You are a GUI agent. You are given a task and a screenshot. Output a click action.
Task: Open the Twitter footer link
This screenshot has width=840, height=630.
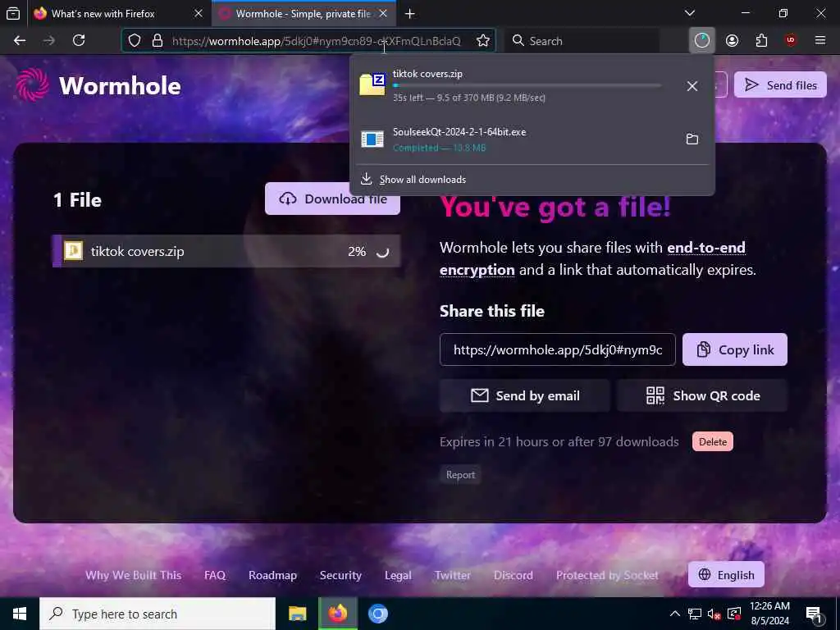pos(453,575)
